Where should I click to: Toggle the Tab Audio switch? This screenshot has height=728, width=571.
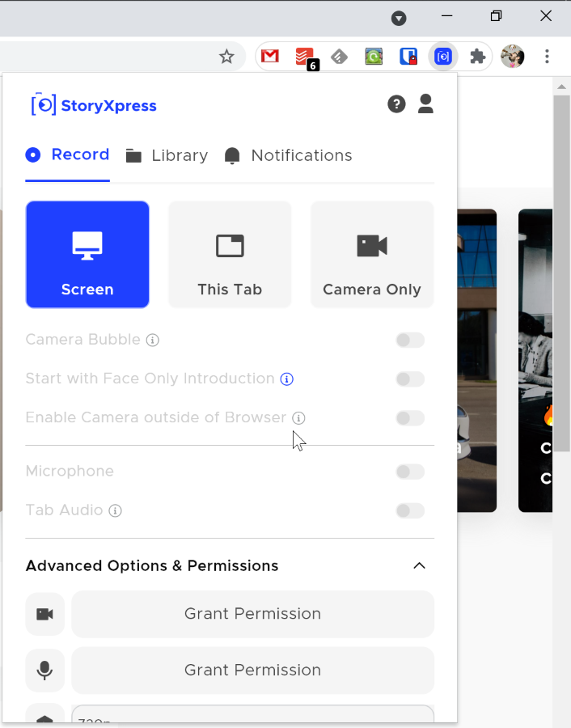[x=410, y=510]
